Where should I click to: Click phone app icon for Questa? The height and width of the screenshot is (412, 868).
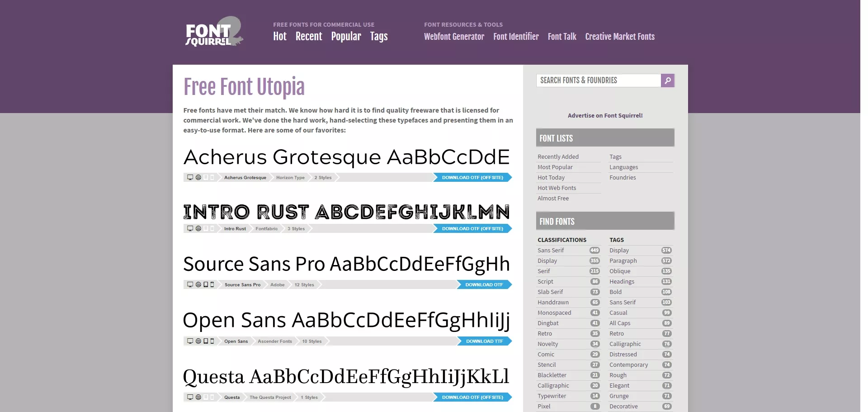pyautogui.click(x=212, y=397)
